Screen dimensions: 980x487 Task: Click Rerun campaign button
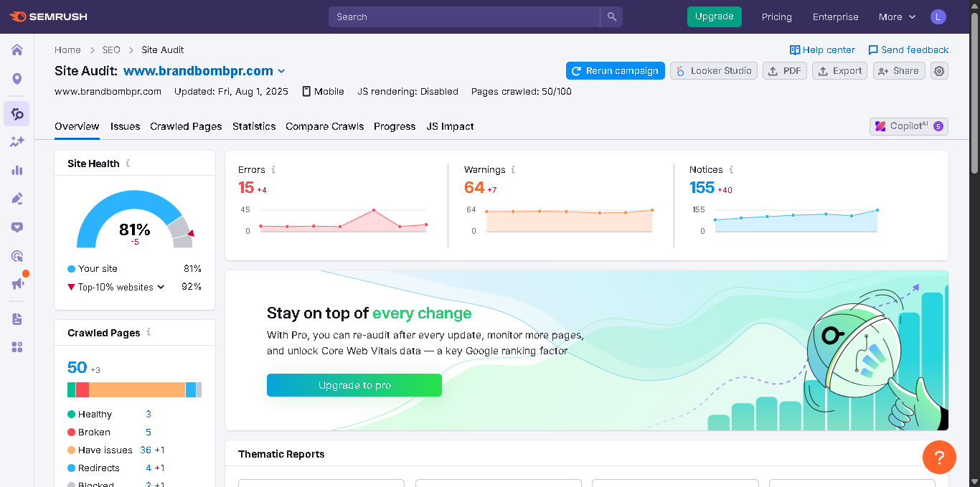(x=615, y=71)
